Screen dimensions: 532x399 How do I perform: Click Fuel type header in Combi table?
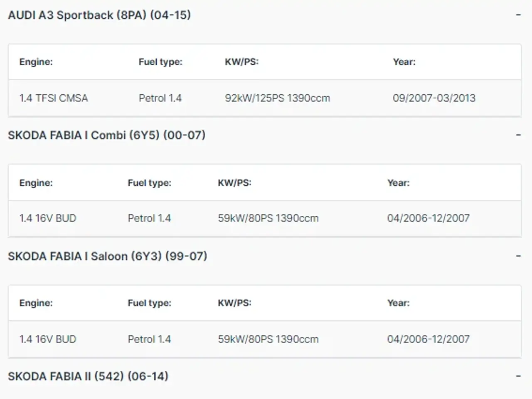tap(150, 183)
